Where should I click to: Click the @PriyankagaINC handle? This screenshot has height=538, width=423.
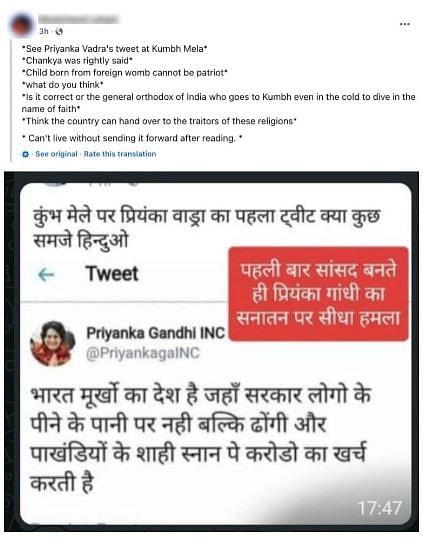tap(143, 353)
